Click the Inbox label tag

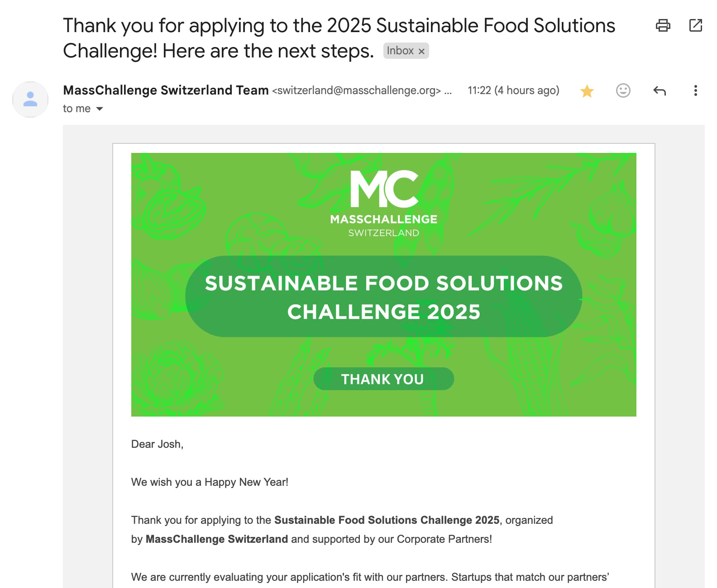click(x=400, y=51)
